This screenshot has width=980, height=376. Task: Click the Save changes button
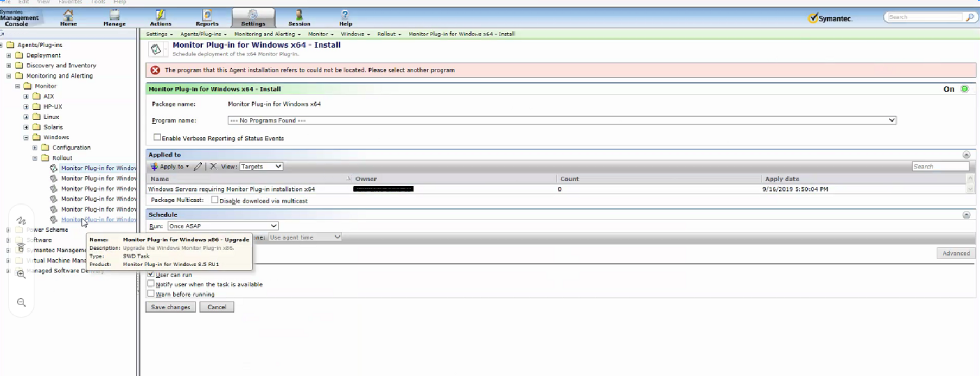coord(170,307)
